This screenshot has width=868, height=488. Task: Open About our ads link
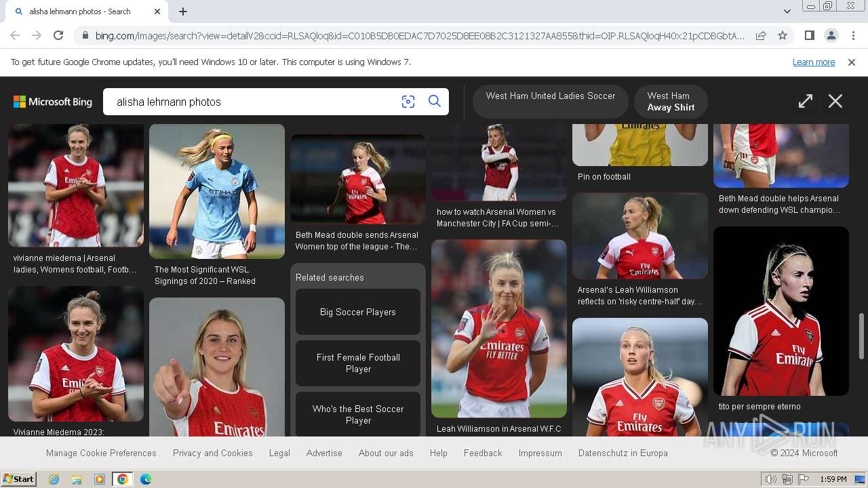386,453
